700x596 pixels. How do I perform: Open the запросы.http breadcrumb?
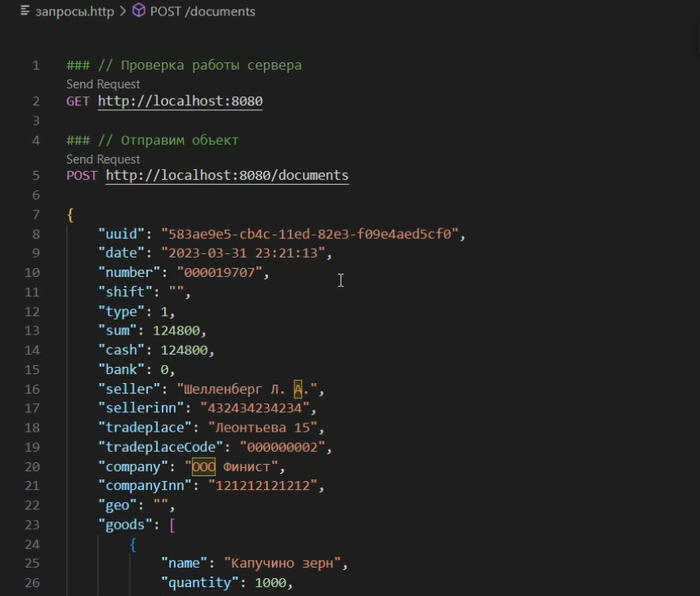(74, 11)
